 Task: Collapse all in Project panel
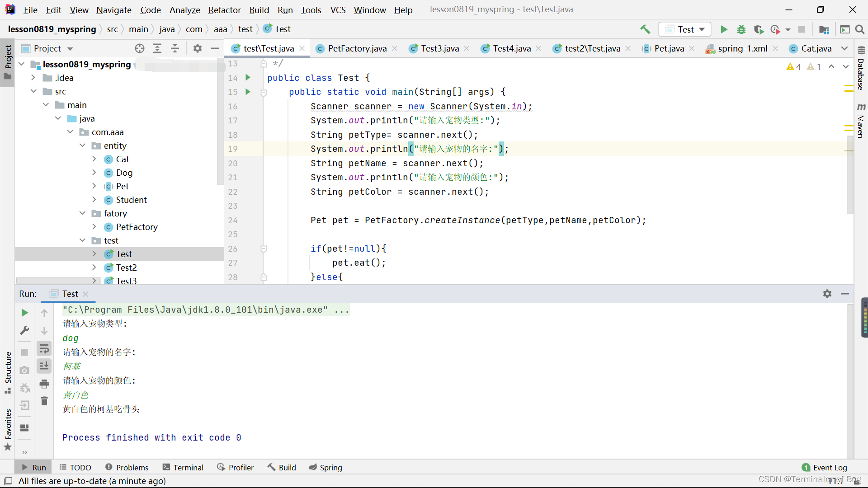tap(175, 48)
